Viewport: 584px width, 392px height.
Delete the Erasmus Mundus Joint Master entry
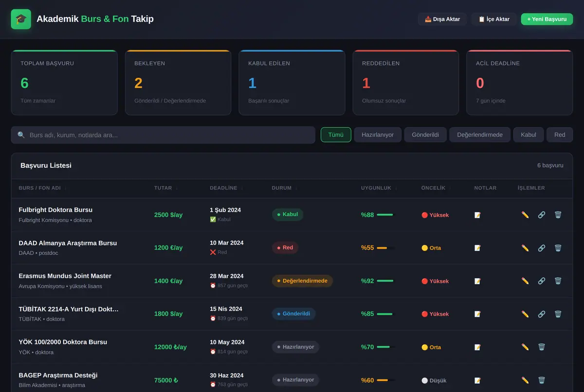[x=558, y=281]
